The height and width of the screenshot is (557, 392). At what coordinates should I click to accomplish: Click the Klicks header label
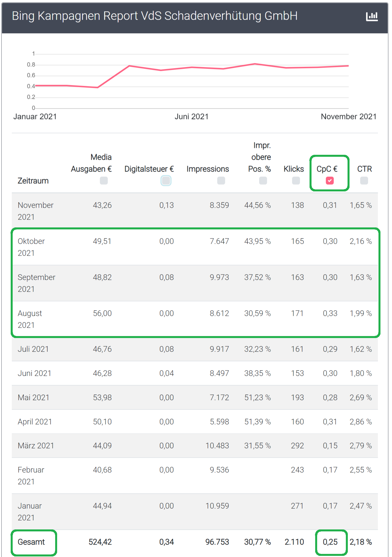pos(294,169)
